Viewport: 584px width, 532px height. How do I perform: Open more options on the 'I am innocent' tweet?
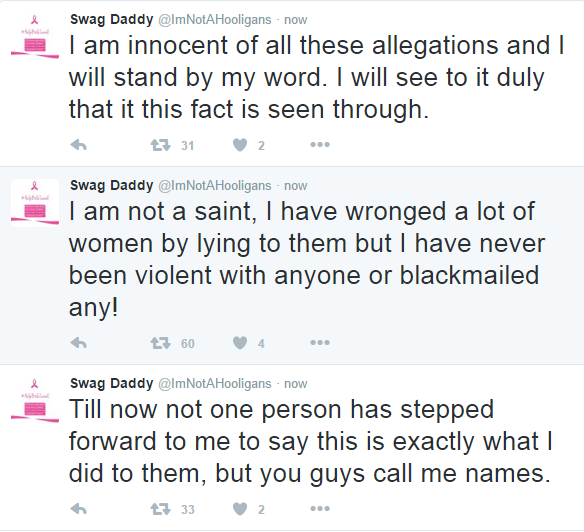tap(320, 145)
